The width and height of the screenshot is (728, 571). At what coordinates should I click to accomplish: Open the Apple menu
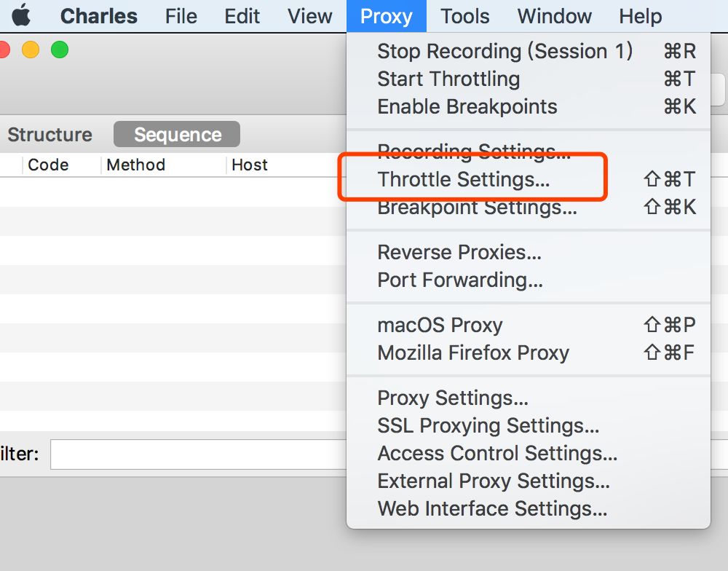(x=21, y=15)
